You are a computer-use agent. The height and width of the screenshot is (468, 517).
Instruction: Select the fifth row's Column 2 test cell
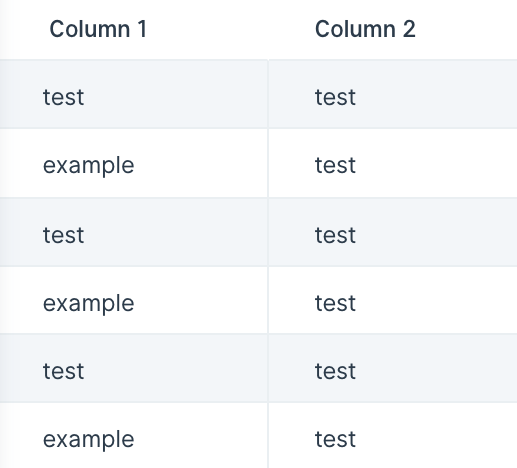point(393,368)
